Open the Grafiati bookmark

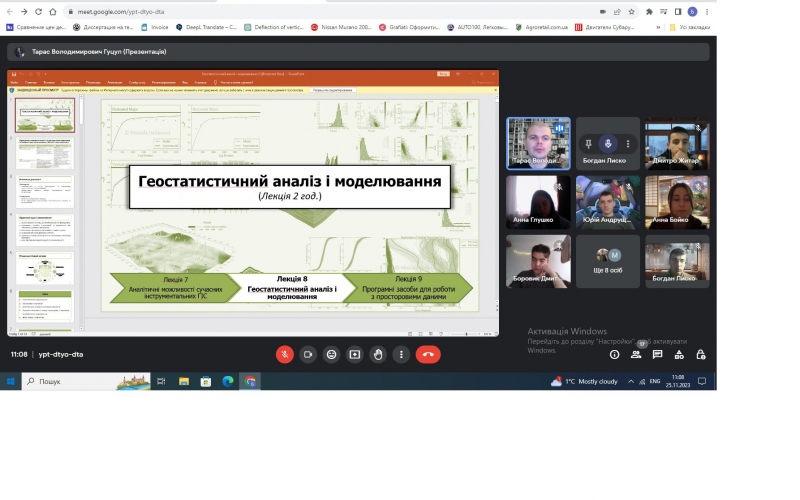tap(409, 28)
